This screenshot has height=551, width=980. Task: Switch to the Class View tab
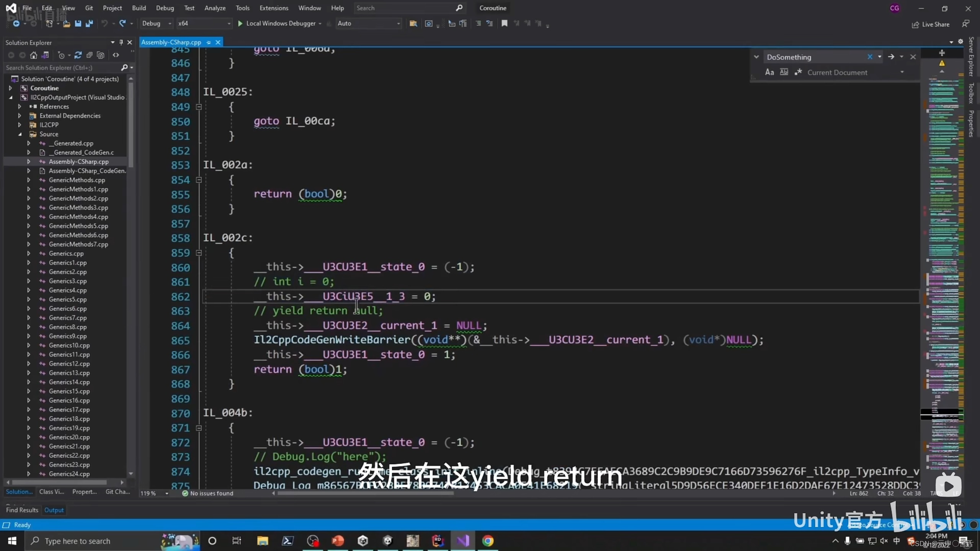[x=52, y=492]
